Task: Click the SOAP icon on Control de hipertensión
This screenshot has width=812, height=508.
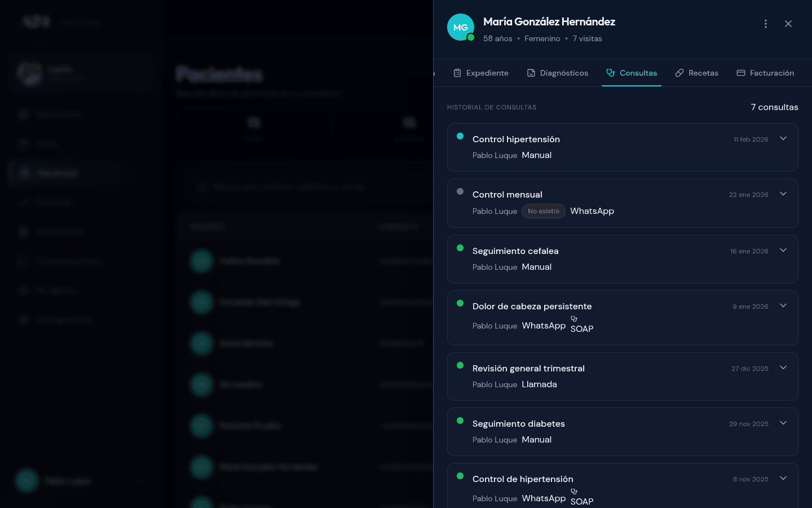Action: point(574,492)
